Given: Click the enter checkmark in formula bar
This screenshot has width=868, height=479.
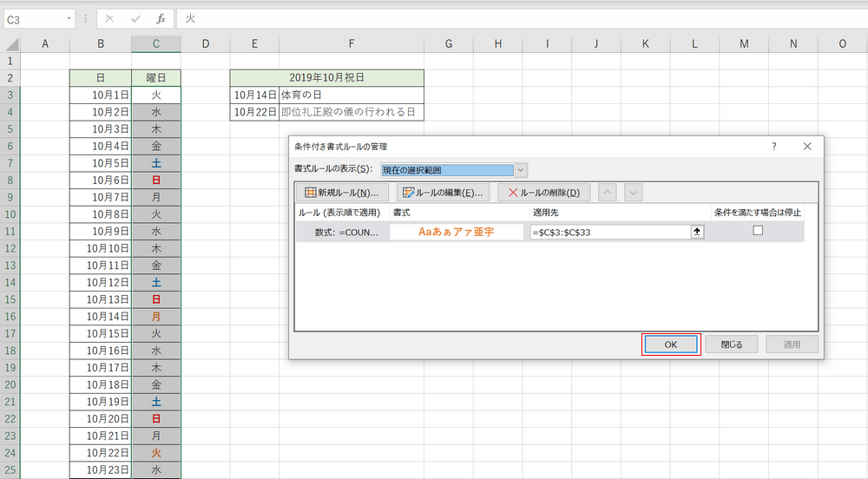Looking at the screenshot, I should pos(135,18).
